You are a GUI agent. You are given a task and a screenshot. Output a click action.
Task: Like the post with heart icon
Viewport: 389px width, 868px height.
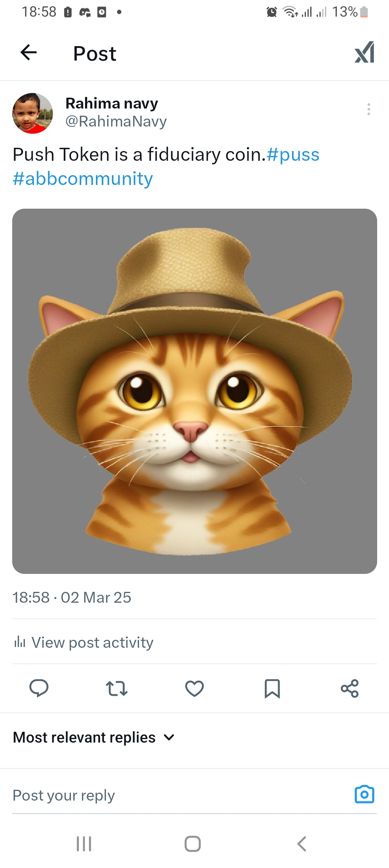coord(194,688)
